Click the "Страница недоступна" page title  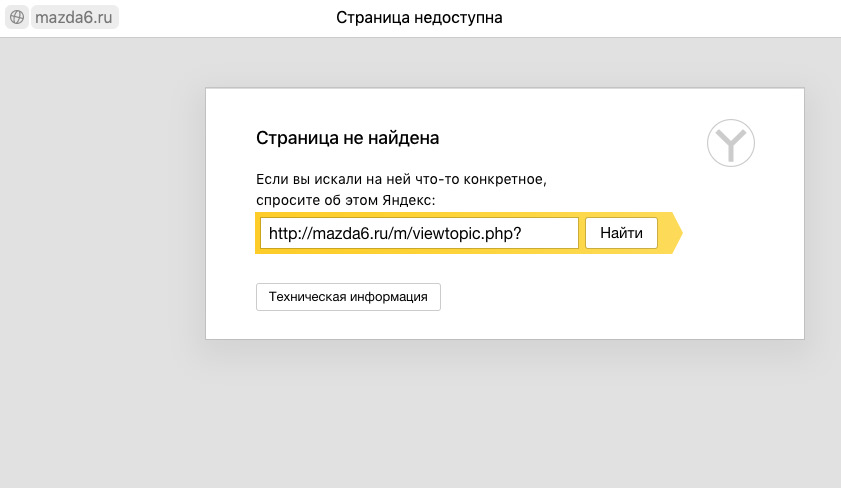(419, 18)
